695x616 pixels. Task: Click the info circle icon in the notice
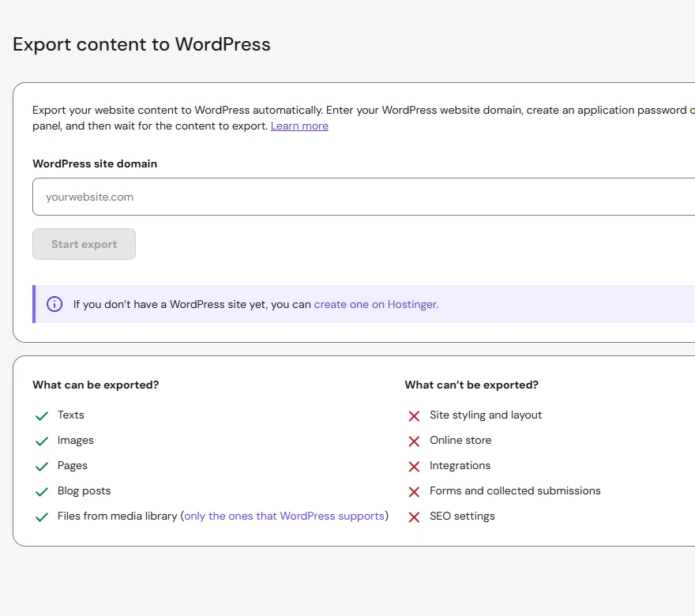point(54,304)
